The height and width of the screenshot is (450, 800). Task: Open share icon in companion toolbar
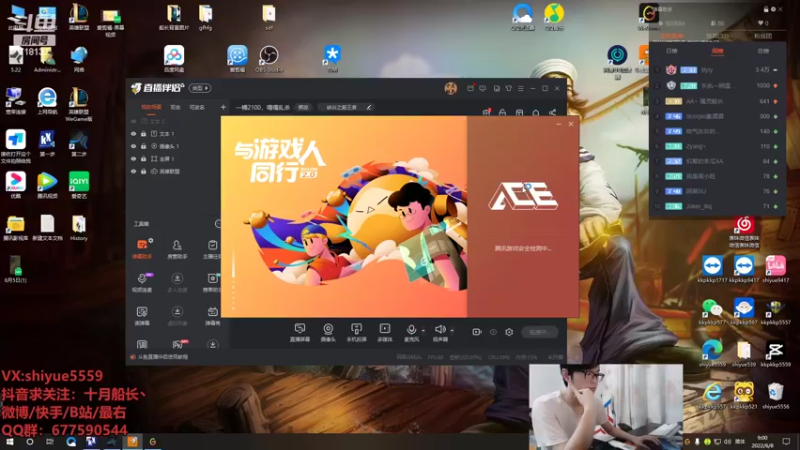click(x=553, y=112)
